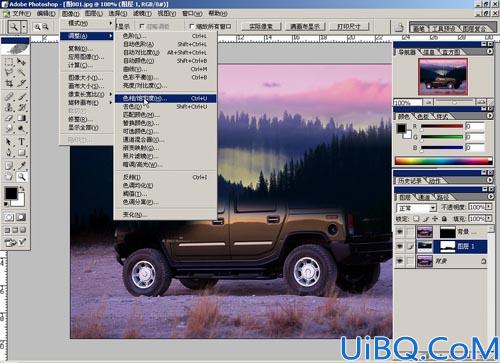This screenshot has width=500, height=363.
Task: Select the Blur tool
Action: [x=9, y=128]
